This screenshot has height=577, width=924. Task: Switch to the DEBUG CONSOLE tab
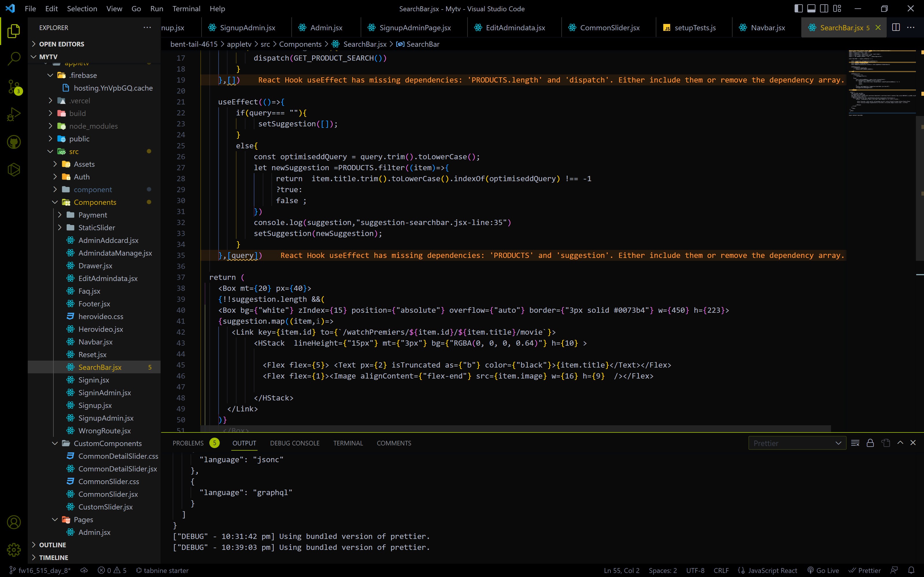click(295, 443)
